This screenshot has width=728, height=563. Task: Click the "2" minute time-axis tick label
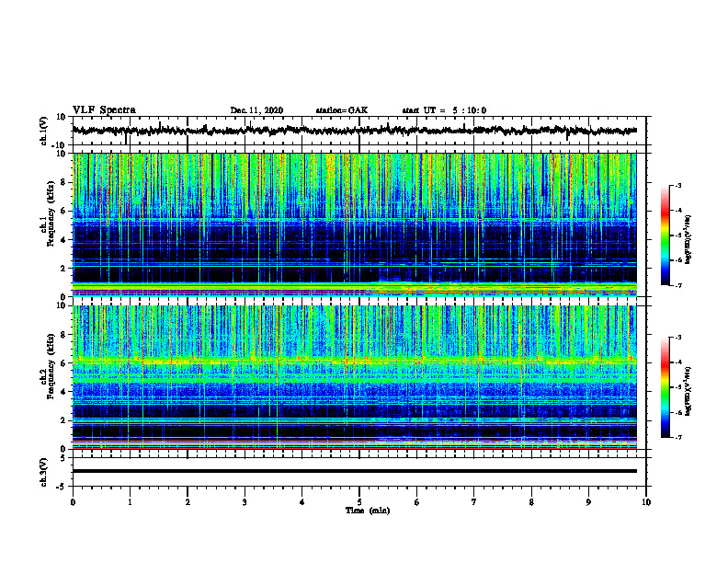(188, 502)
